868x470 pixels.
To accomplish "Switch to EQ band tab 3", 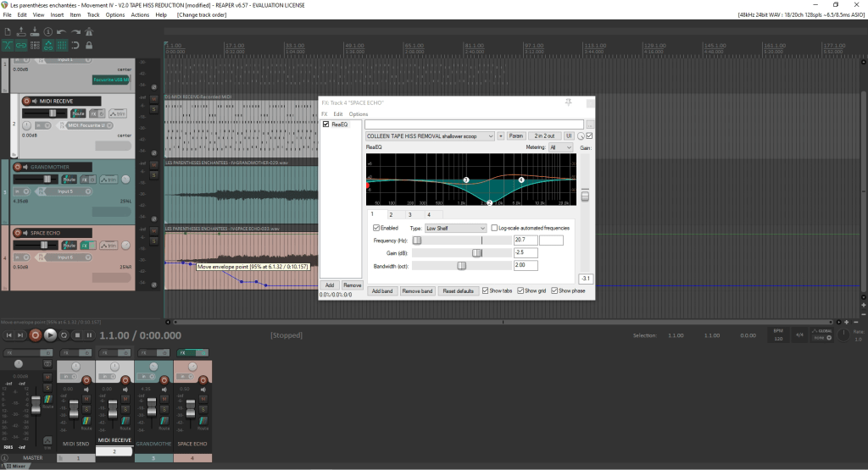I will pyautogui.click(x=409, y=215).
